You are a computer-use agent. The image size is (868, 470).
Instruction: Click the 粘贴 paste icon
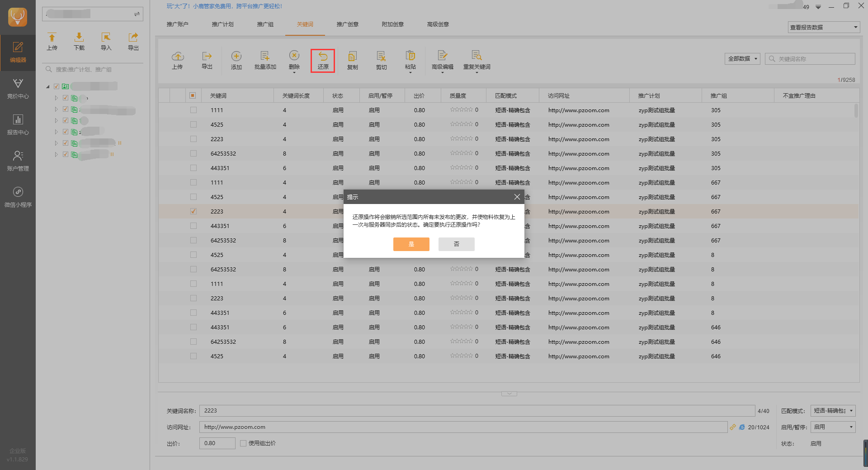point(410,55)
